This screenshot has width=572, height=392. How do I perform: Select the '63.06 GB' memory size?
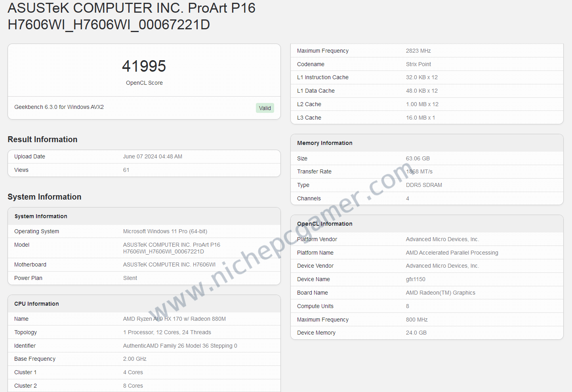pos(418,158)
